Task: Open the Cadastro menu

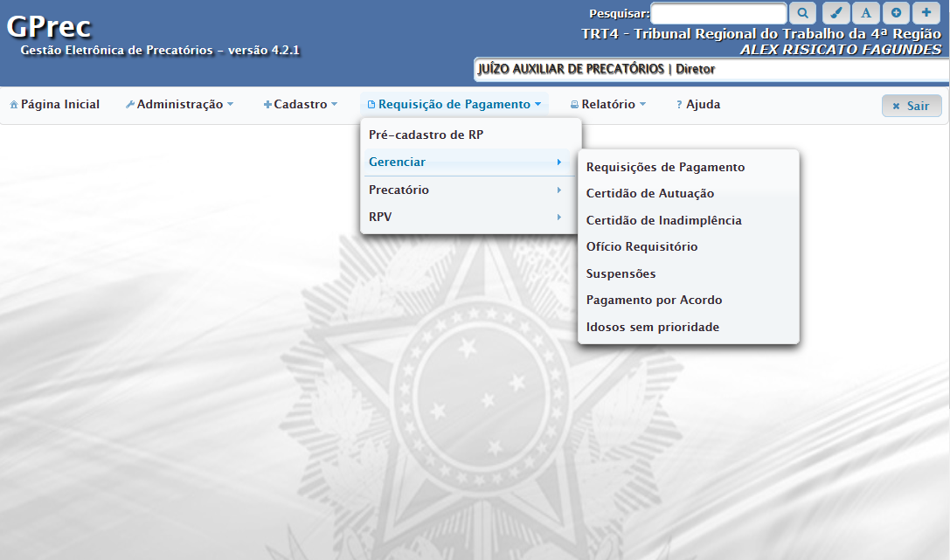Action: tap(301, 104)
